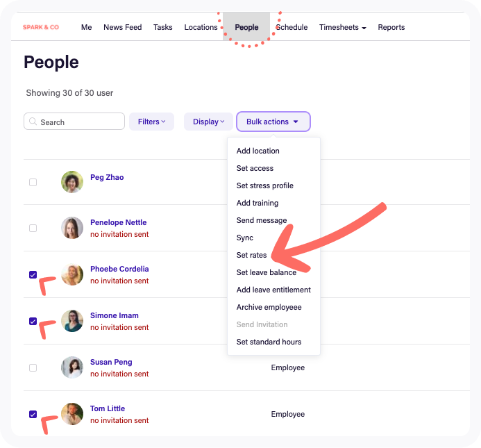
Task: Tick the checkbox for Penelope Nettle
Action: (x=33, y=228)
